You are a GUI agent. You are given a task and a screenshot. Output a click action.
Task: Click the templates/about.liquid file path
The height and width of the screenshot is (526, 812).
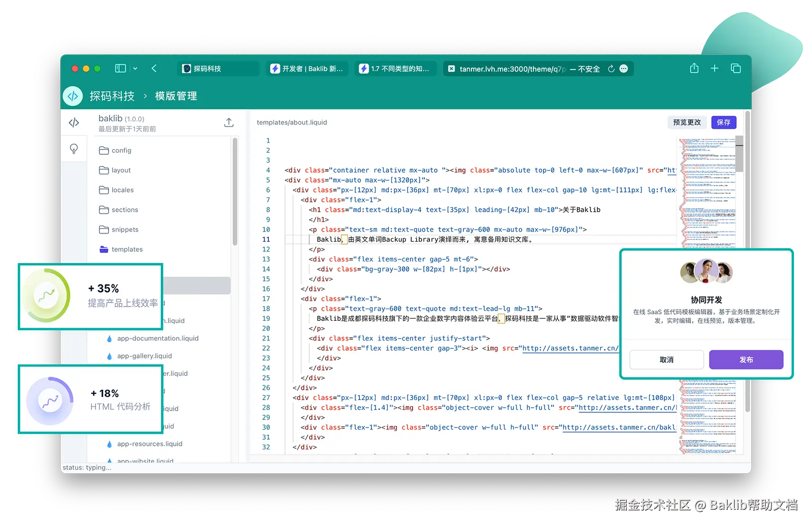(292, 122)
